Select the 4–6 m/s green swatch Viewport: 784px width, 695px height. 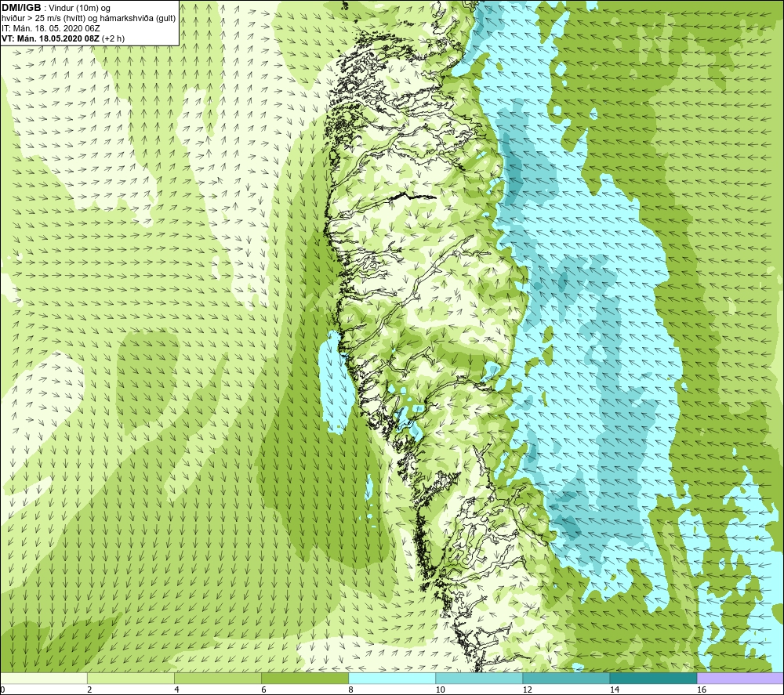(x=217, y=678)
